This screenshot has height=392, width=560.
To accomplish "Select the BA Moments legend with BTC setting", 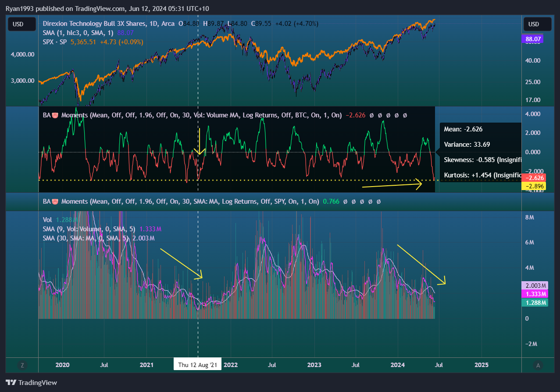I will pos(192,116).
